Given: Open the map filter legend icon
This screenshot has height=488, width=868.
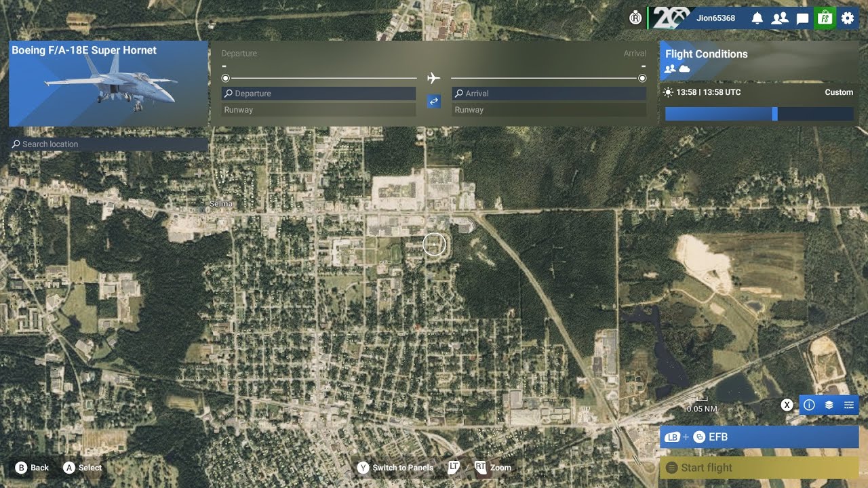Looking at the screenshot, I should (x=848, y=405).
